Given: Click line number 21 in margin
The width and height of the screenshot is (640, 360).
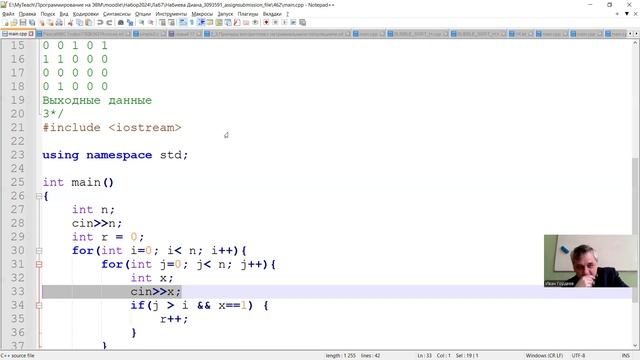Looking at the screenshot, I should (17, 127).
